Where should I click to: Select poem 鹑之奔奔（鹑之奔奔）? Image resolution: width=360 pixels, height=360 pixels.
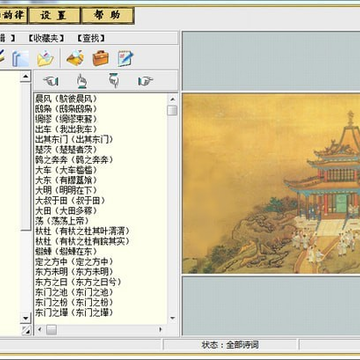coord(74,160)
